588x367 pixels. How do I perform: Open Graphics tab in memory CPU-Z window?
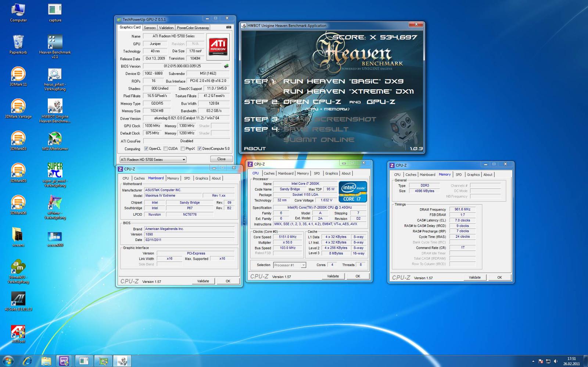point(473,174)
